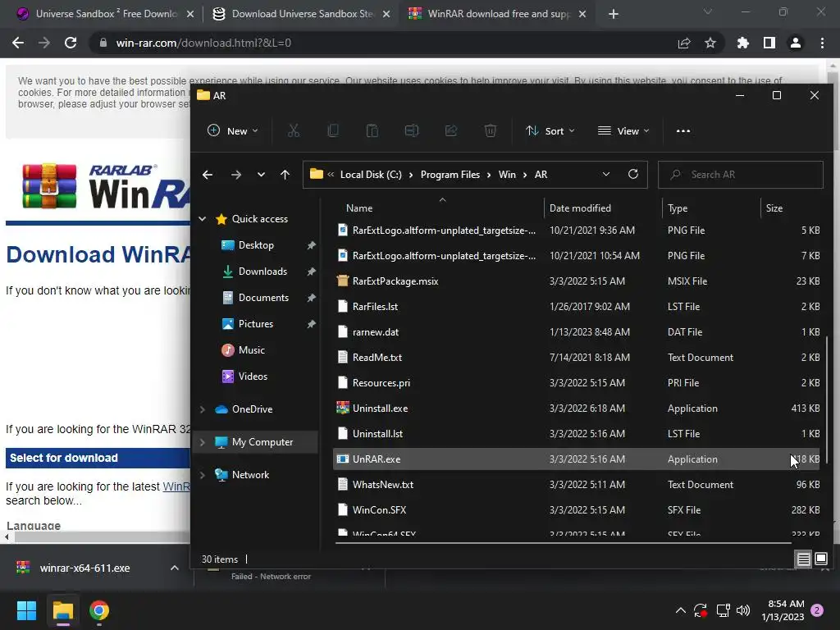
Task: Open download options arrow for winrar-x64-611.exe
Action: (174, 568)
